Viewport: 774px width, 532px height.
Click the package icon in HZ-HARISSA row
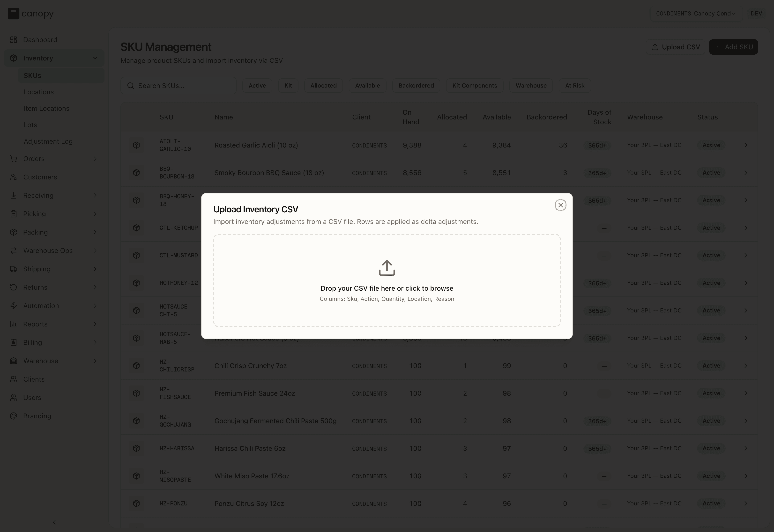click(136, 448)
